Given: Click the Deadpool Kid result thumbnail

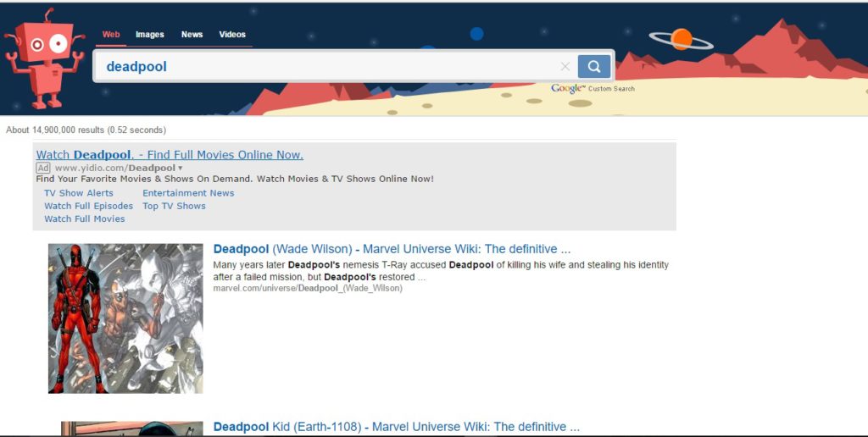Looking at the screenshot, I should (x=131, y=429).
